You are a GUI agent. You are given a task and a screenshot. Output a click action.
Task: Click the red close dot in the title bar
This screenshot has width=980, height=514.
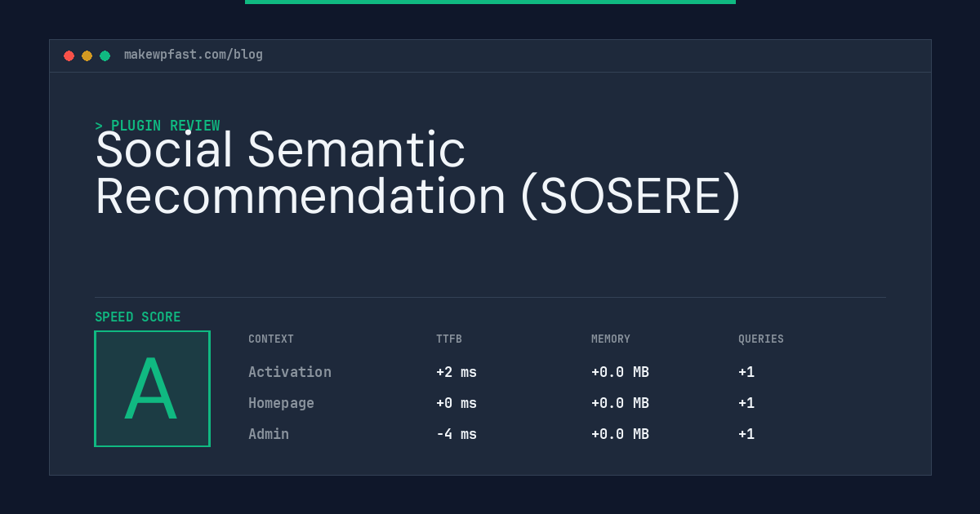coord(69,55)
